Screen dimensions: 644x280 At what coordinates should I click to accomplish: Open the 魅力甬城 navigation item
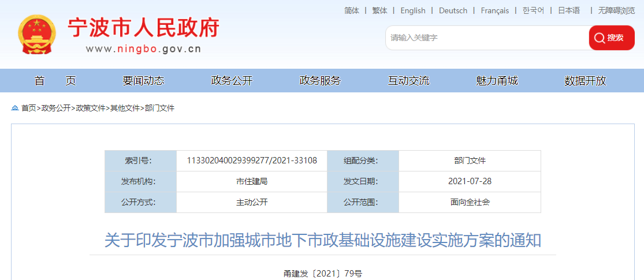497,81
